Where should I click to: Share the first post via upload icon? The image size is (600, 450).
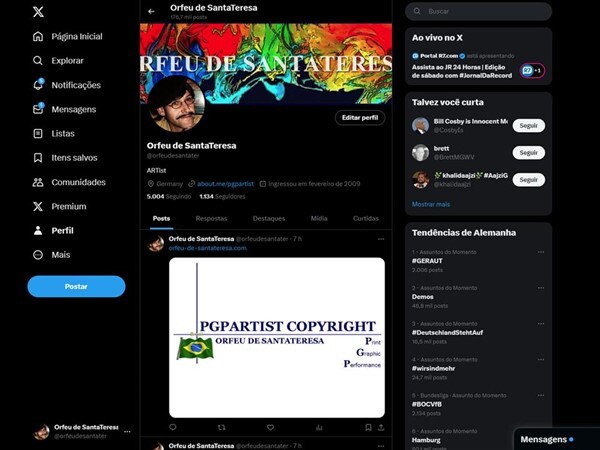pos(381,427)
